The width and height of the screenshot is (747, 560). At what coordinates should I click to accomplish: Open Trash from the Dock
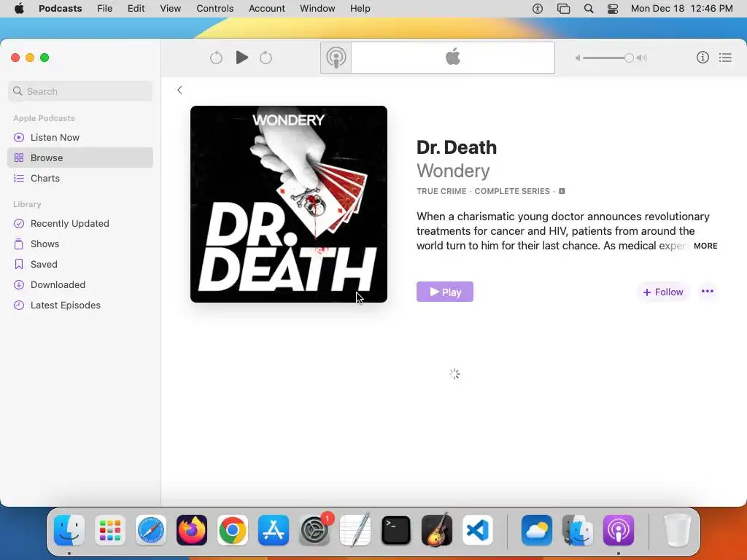tap(677, 530)
